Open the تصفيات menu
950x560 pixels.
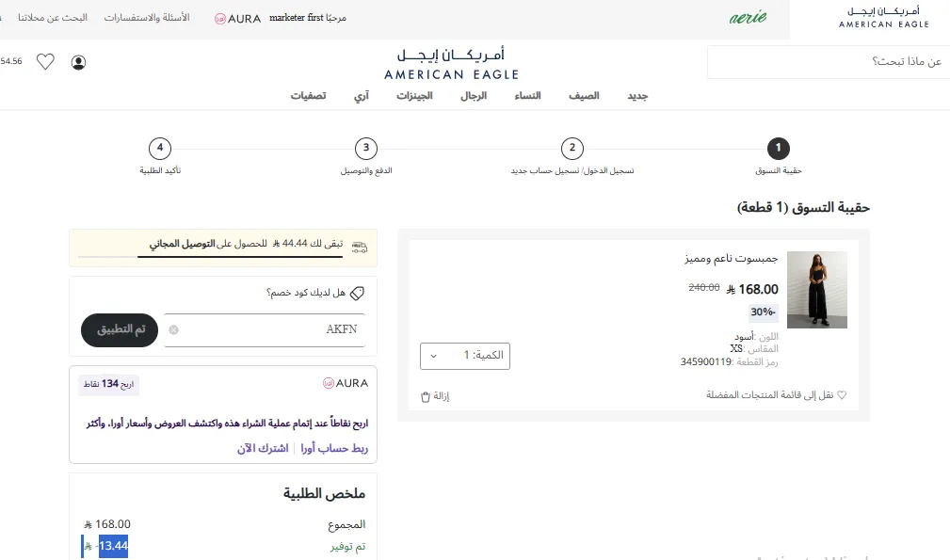coord(309,96)
